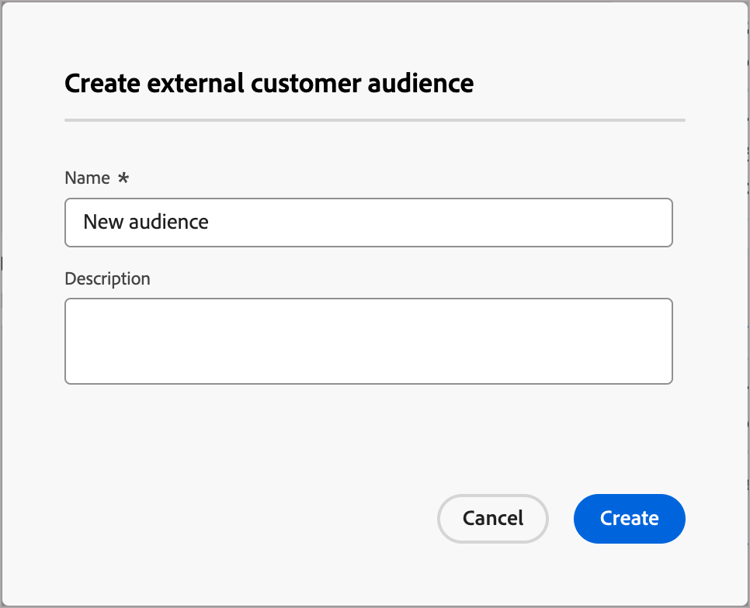Viewport: 750px width, 608px height.
Task: Place cursor at end of 'New audience' text
Action: click(x=210, y=222)
